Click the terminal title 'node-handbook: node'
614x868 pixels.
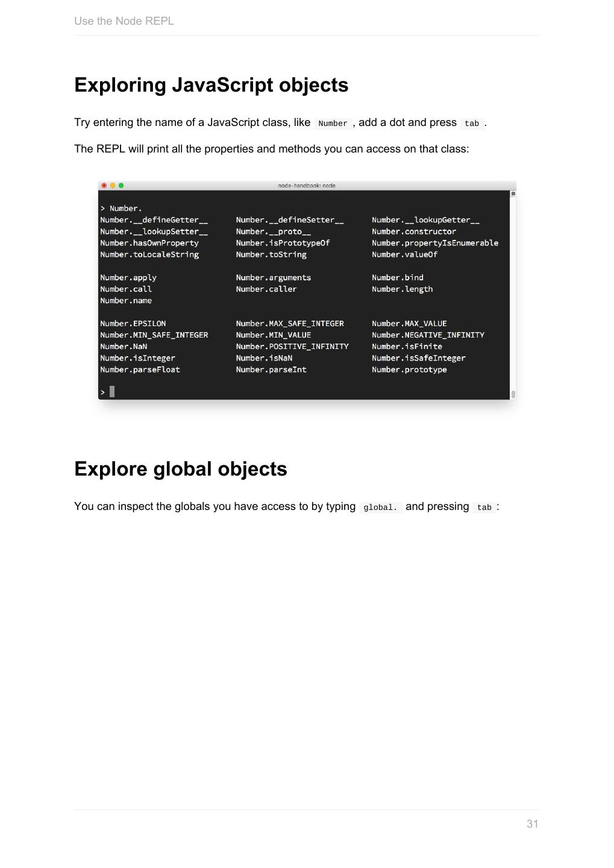click(x=307, y=186)
